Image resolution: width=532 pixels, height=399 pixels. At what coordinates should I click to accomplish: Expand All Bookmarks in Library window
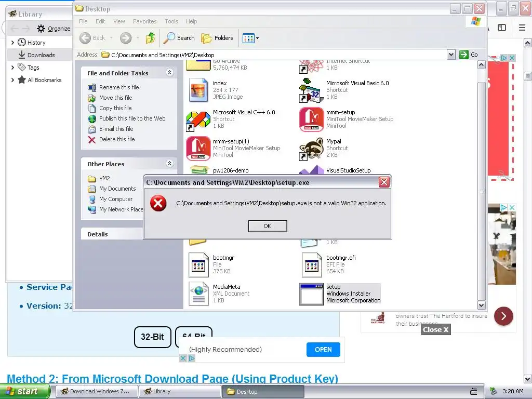[x=12, y=80]
